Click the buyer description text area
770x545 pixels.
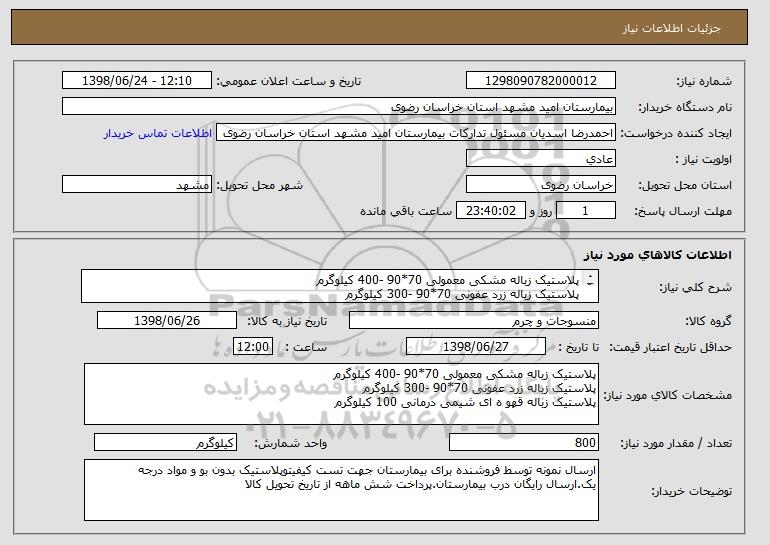click(341, 490)
